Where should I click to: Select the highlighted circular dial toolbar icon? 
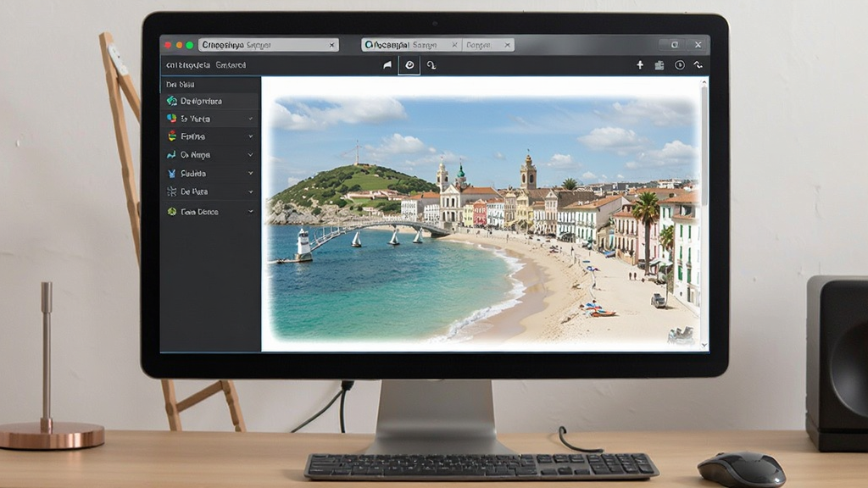(x=409, y=65)
